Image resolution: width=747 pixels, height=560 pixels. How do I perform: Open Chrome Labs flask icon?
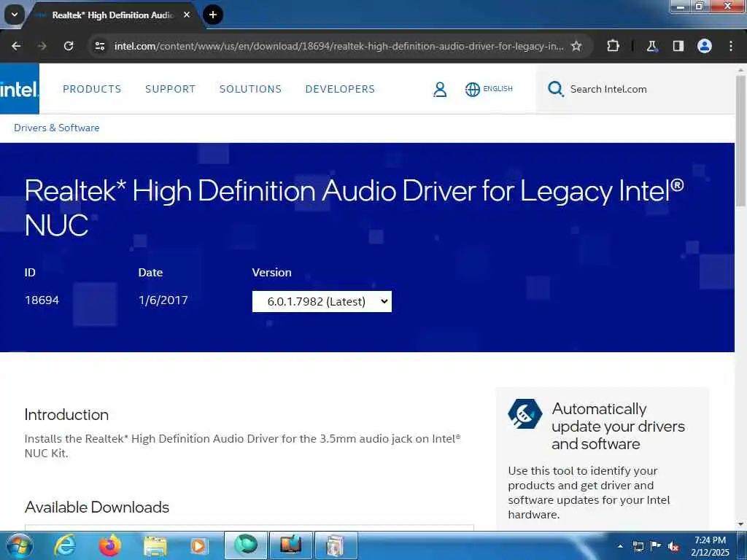pyautogui.click(x=651, y=46)
